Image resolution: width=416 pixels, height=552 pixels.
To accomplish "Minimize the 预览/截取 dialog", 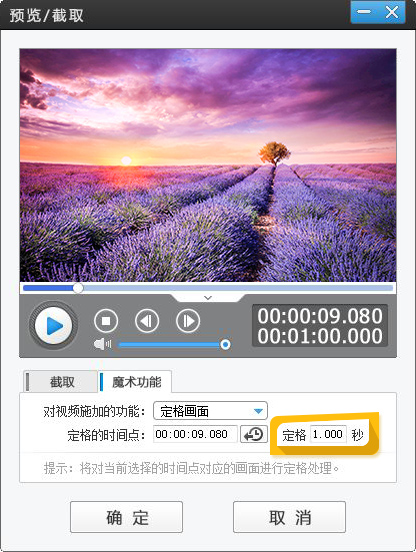I will pyautogui.click(x=364, y=12).
